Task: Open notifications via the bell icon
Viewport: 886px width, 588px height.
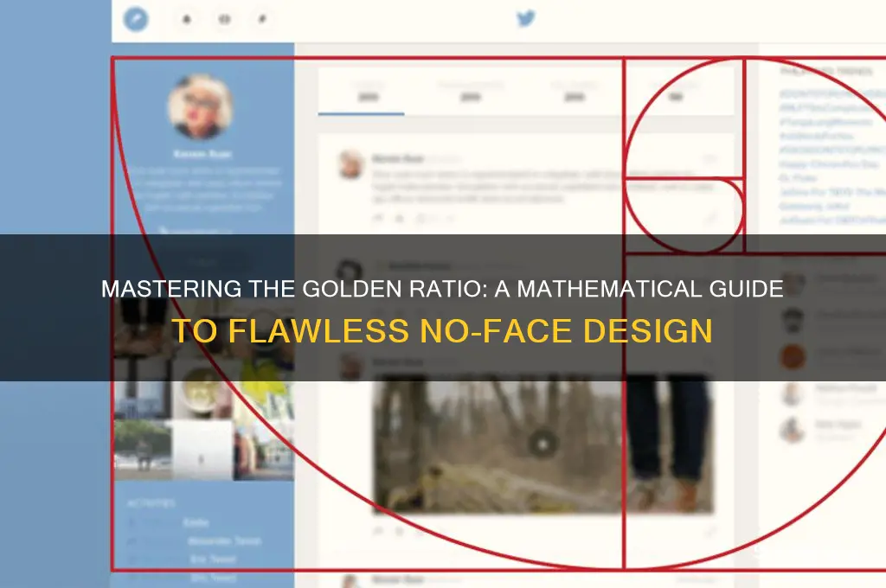Action: tap(187, 19)
